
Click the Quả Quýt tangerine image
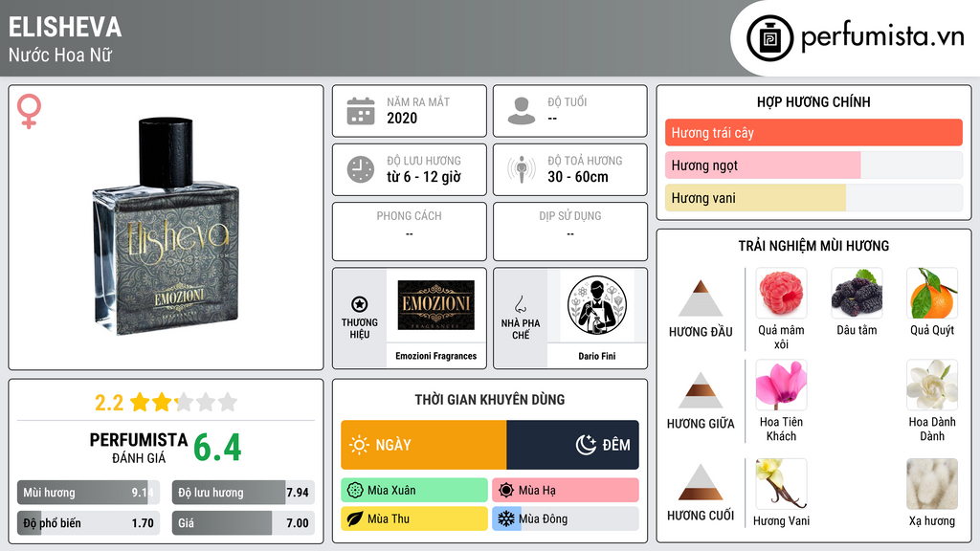click(x=932, y=294)
